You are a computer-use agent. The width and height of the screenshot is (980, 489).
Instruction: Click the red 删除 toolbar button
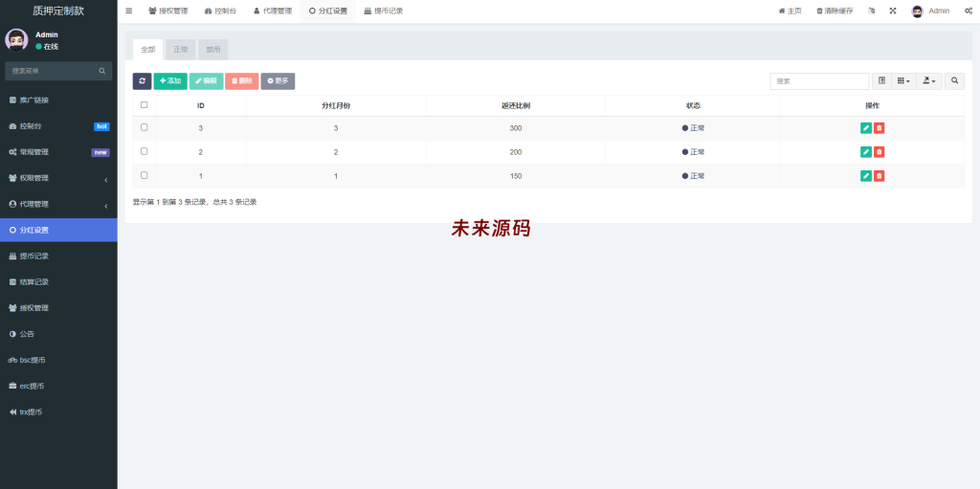tap(242, 81)
